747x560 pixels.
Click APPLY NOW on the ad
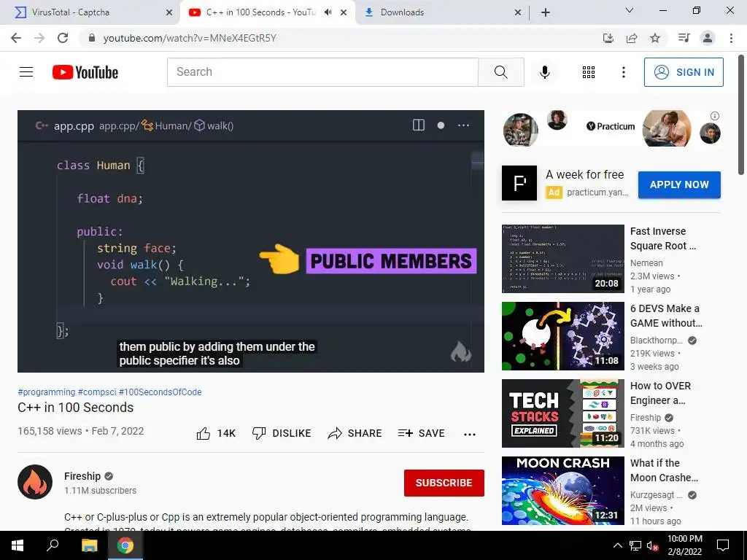click(x=679, y=184)
